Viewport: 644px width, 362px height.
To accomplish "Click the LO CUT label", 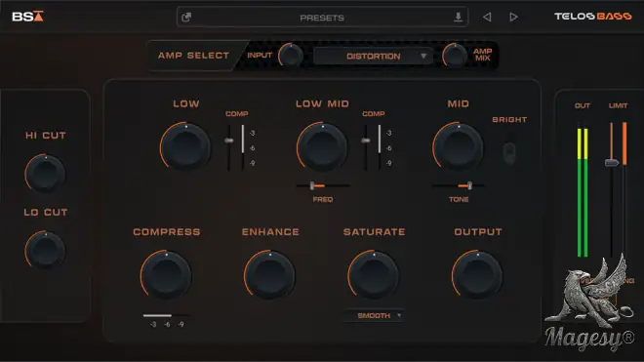I will click(46, 212).
